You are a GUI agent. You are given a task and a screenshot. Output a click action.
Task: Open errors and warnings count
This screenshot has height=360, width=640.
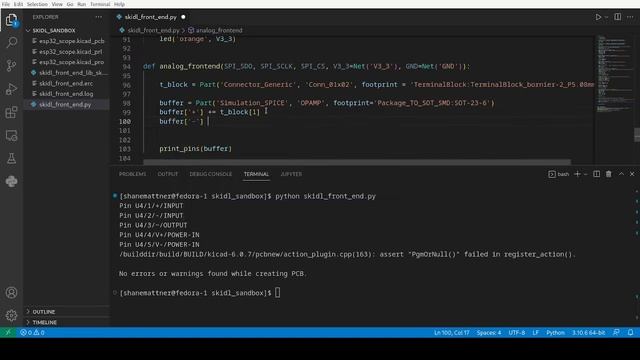click(32, 332)
